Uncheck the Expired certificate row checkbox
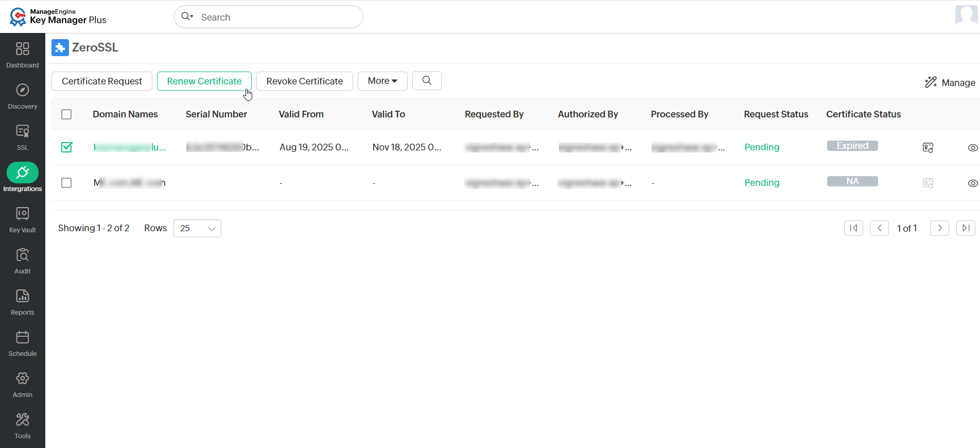 pos(66,147)
